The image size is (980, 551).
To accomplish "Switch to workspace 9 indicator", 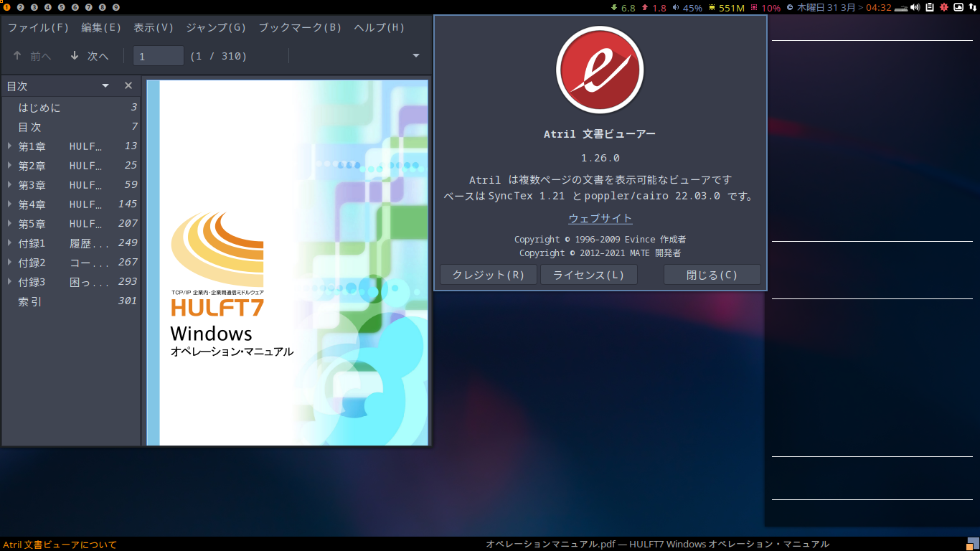I will pos(116,7).
